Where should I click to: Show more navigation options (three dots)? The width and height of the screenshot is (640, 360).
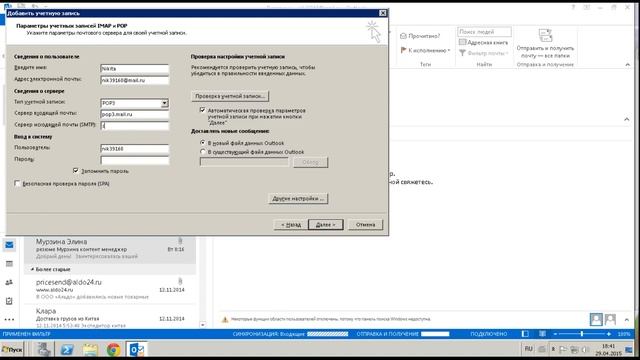9,319
